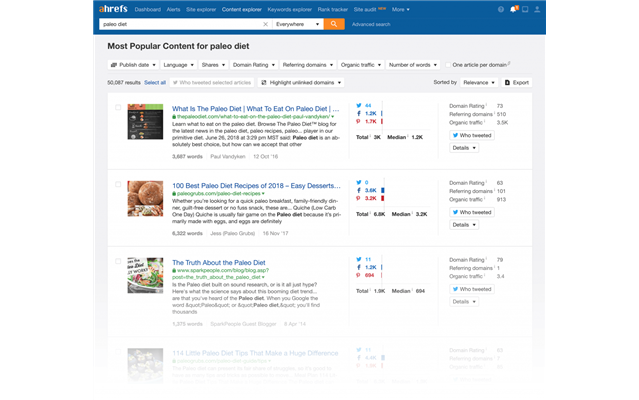The width and height of the screenshot is (639, 400).
Task: Click Pinterest share count of second result
Action: tap(370, 199)
